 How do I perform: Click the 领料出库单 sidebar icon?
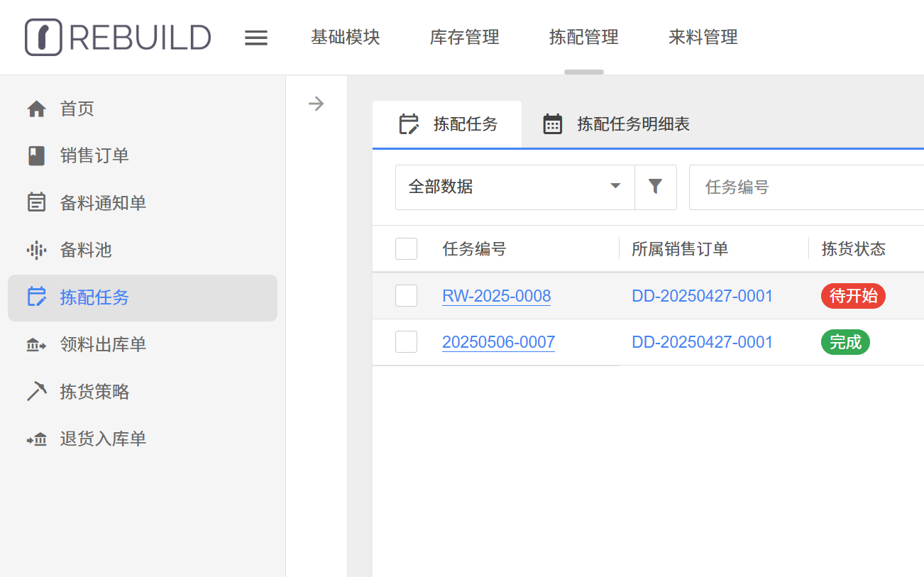pos(36,345)
